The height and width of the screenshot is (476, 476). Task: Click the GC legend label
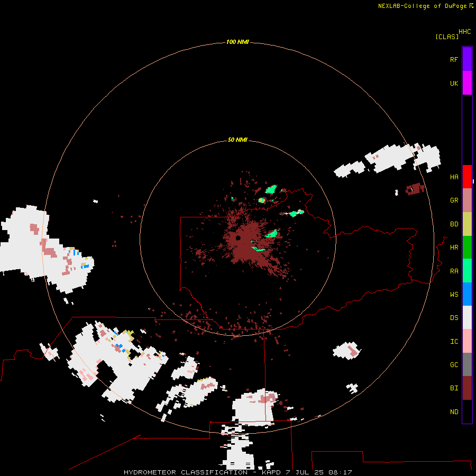(454, 364)
